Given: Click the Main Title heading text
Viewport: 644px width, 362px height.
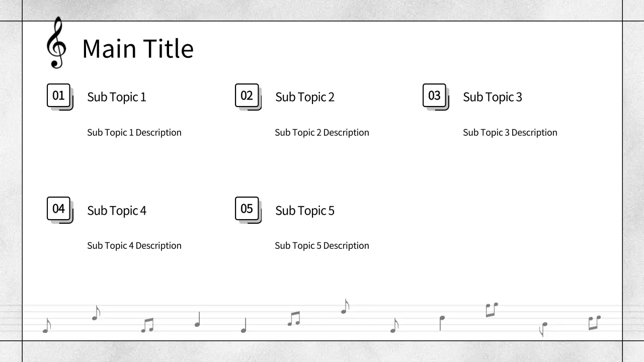Looking at the screenshot, I should (137, 49).
